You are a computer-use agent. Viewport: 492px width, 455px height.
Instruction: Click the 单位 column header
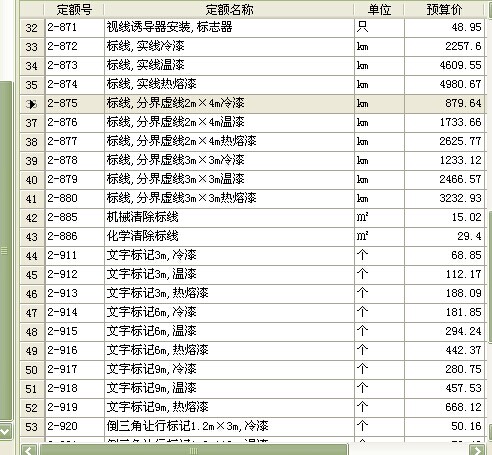(x=379, y=9)
